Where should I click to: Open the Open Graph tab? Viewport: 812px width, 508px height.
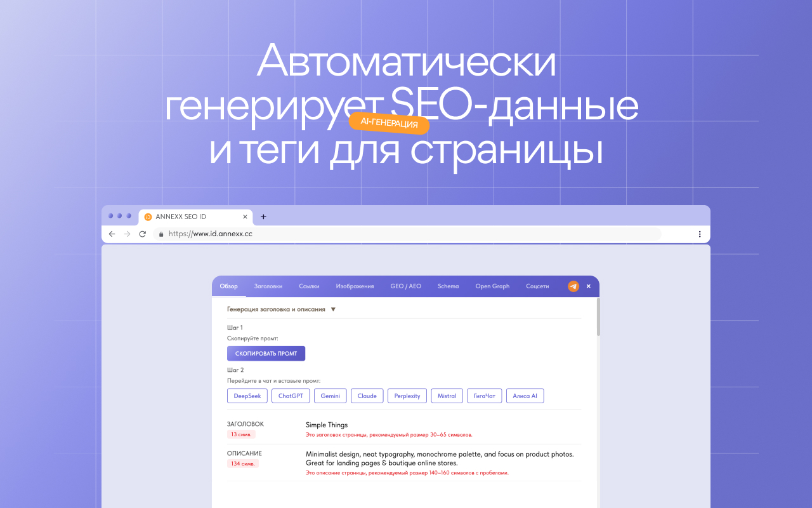pyautogui.click(x=492, y=286)
